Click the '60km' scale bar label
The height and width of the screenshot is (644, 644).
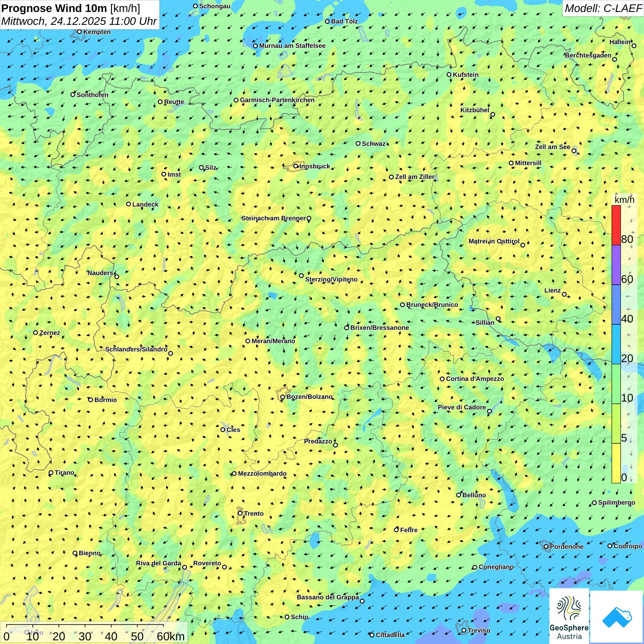point(171,636)
